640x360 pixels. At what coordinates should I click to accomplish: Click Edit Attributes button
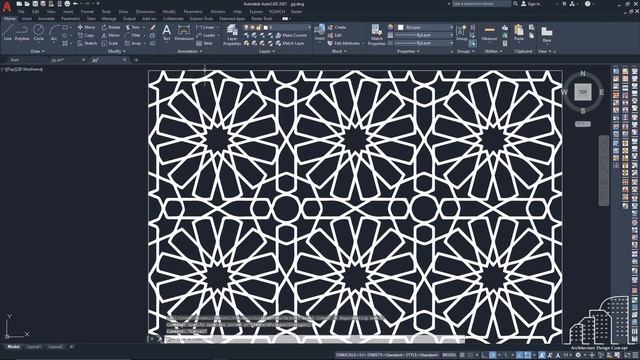point(345,43)
